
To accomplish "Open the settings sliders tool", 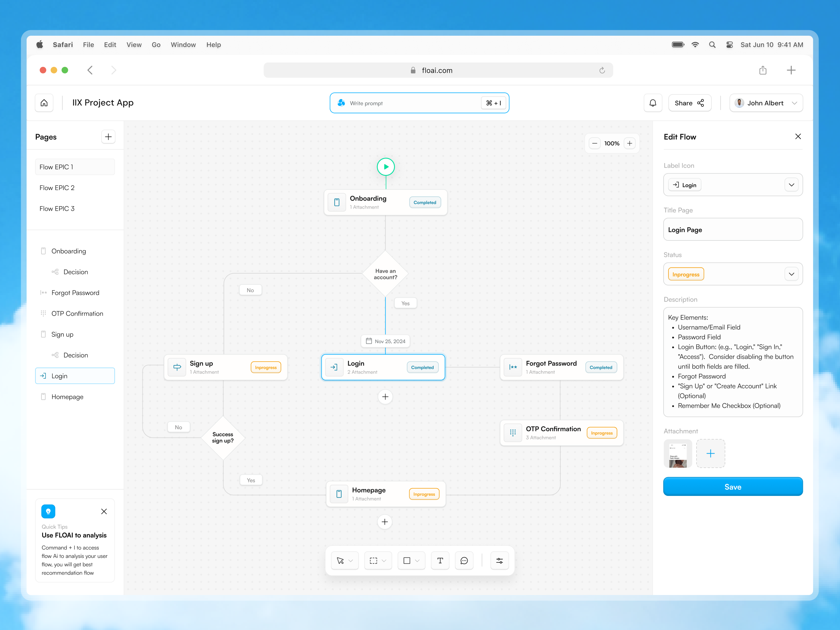I will coord(499,560).
